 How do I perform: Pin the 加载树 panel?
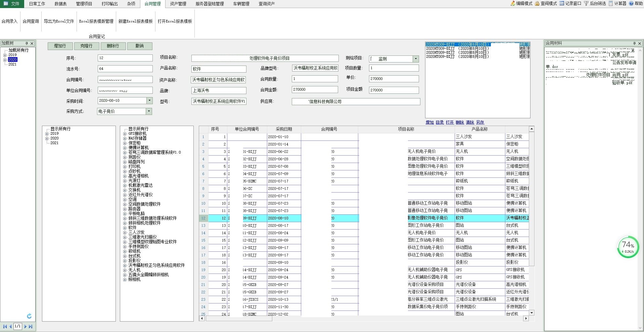click(27, 43)
